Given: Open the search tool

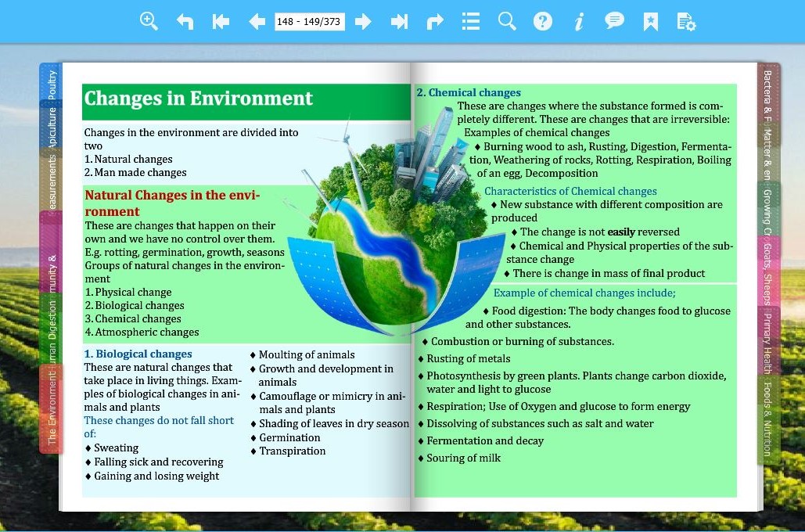Looking at the screenshot, I should coord(507,21).
